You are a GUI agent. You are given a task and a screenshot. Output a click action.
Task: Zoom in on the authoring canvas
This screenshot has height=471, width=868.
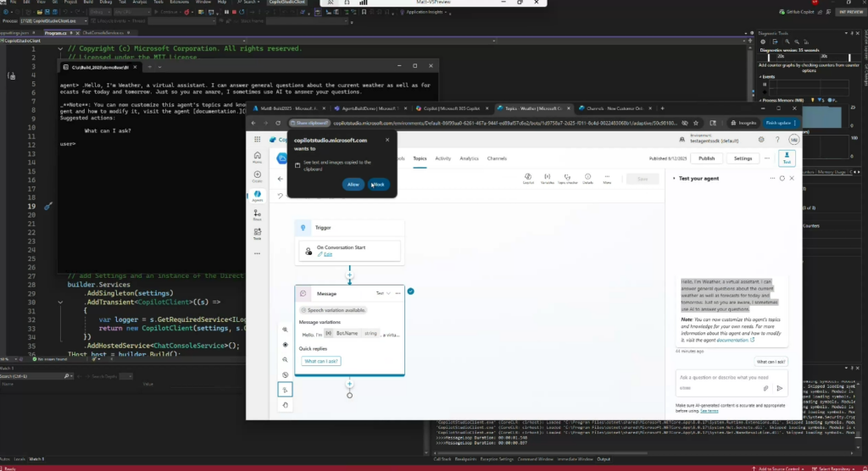(285, 330)
